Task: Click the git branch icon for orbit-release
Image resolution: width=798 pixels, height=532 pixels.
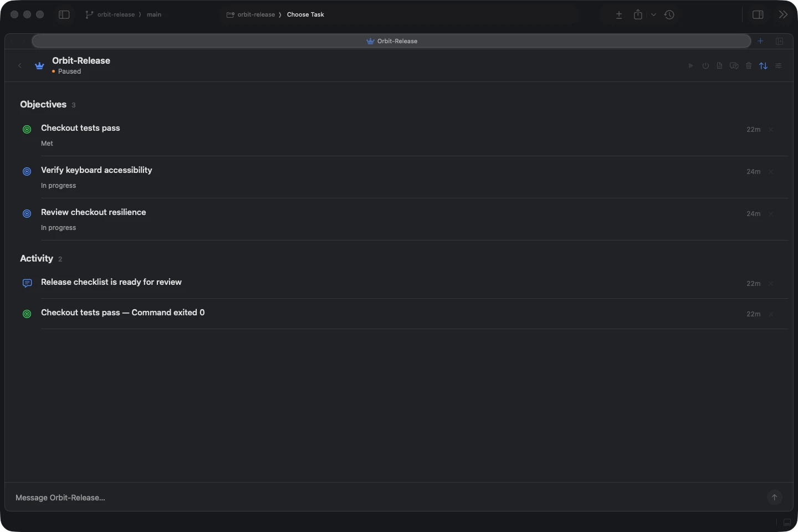Action: pyautogui.click(x=89, y=15)
